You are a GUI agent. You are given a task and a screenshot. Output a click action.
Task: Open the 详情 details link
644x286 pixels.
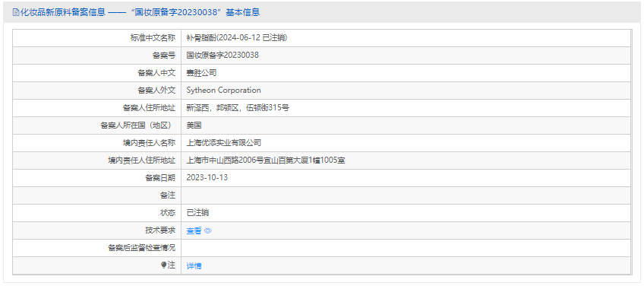[x=194, y=265]
